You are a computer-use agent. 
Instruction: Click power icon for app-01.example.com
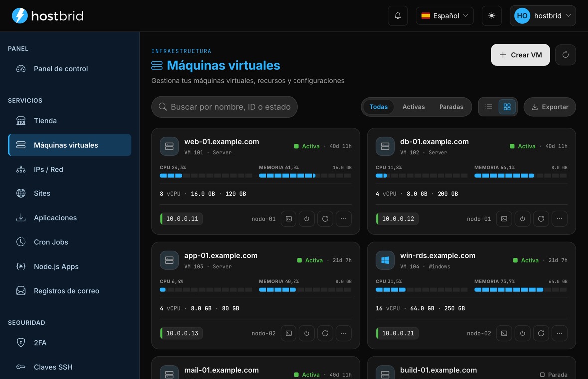tap(307, 333)
